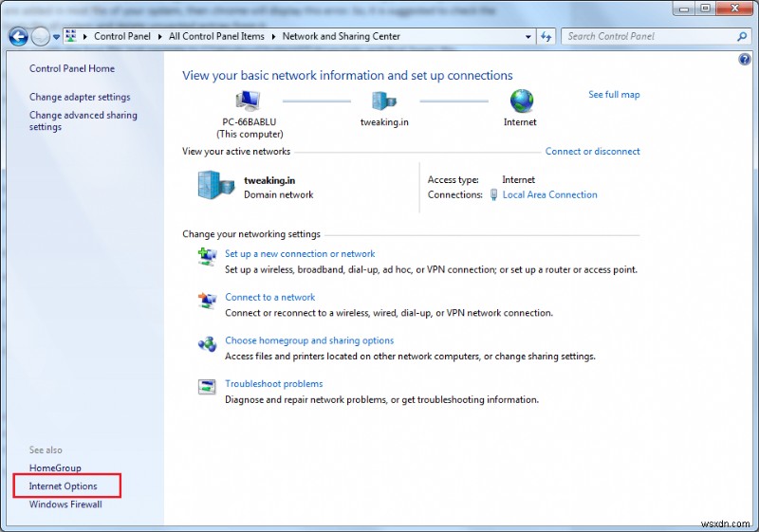
Task: Open See full map link
Action: click(x=614, y=95)
